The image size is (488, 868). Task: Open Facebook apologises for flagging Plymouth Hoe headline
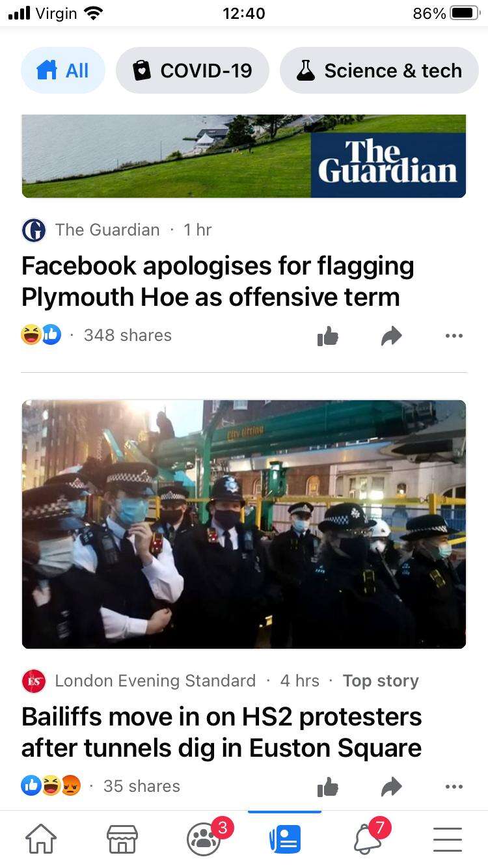pyautogui.click(x=218, y=281)
